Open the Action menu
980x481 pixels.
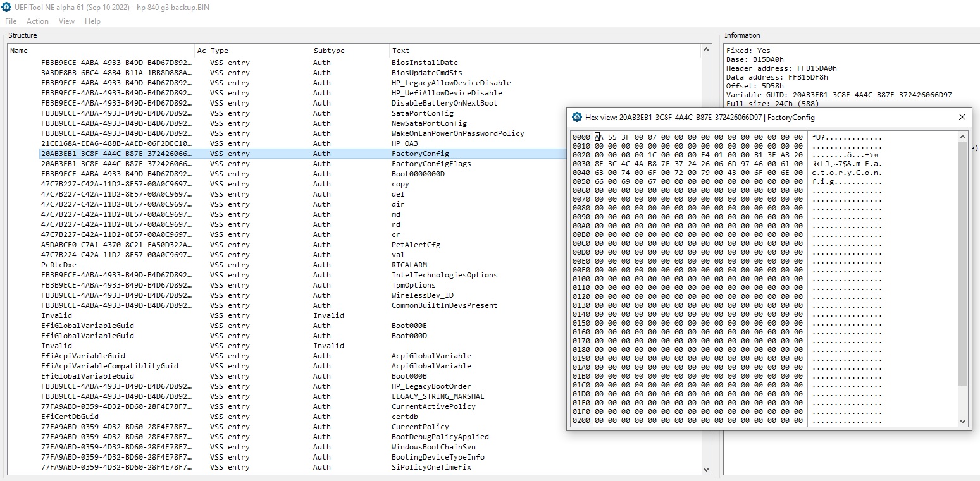(x=37, y=21)
